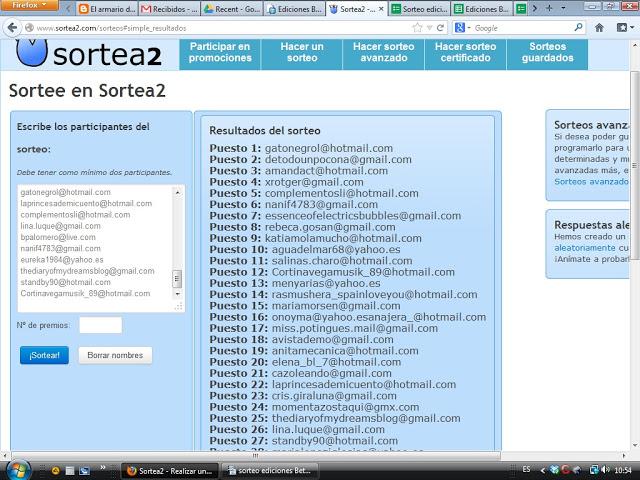This screenshot has height=480, width=640.
Task: Click the reload page icon
Action: 440,28
